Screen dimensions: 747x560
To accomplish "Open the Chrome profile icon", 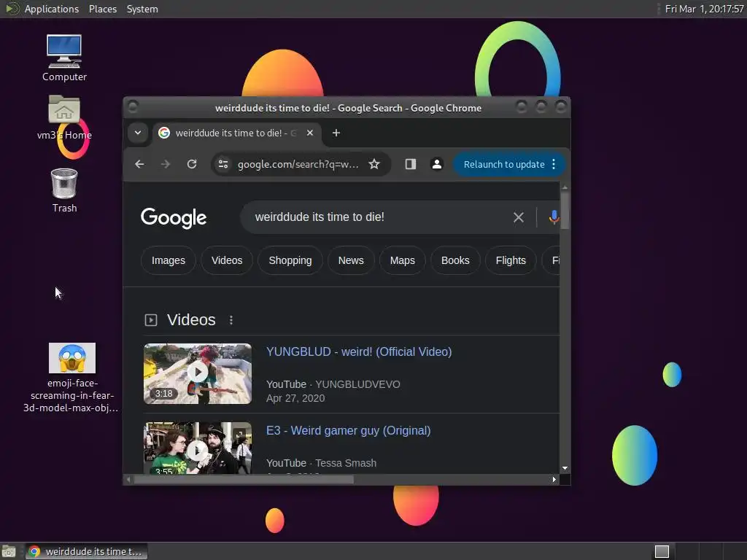I will coord(436,164).
